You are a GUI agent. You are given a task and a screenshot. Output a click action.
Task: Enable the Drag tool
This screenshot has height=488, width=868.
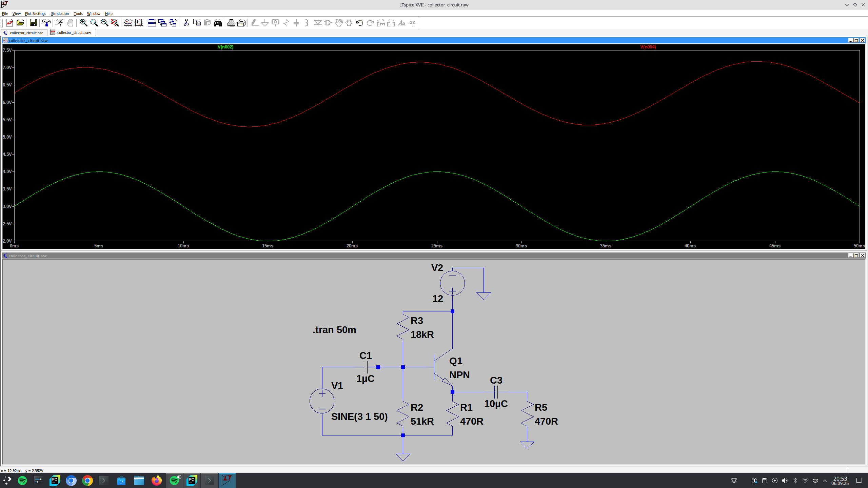coord(349,23)
